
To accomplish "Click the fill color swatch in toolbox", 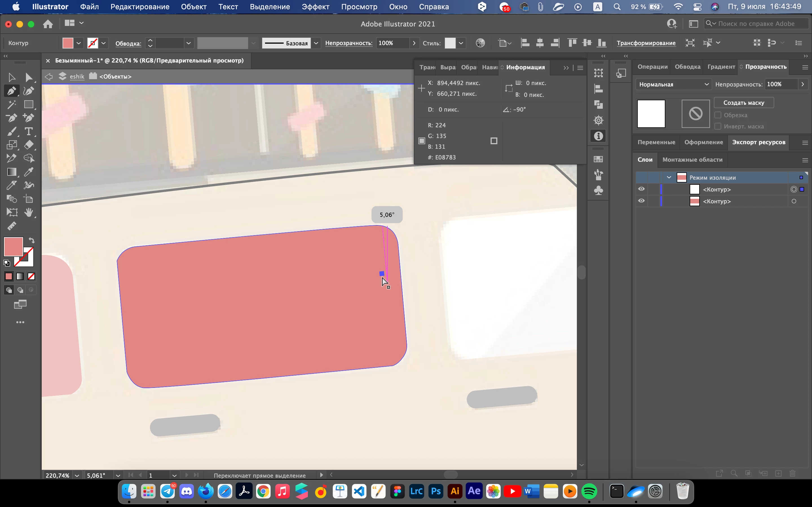I will [13, 246].
